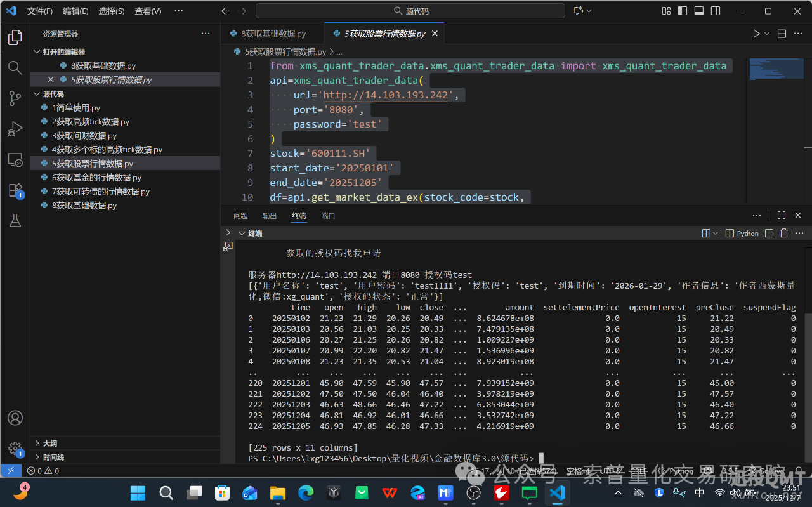Kill terminal with trash icon
The height and width of the screenshot is (507, 812).
784,234
